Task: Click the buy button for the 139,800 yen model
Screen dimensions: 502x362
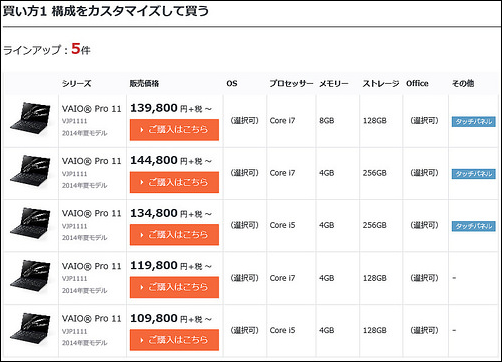Action: pos(174,130)
